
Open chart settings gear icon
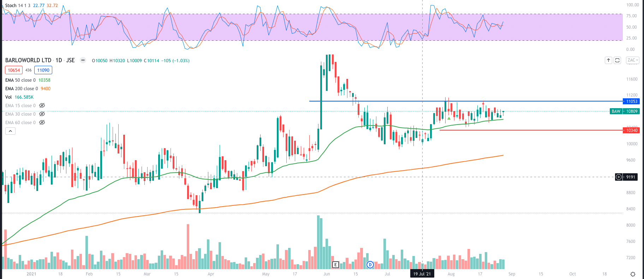coord(633,274)
